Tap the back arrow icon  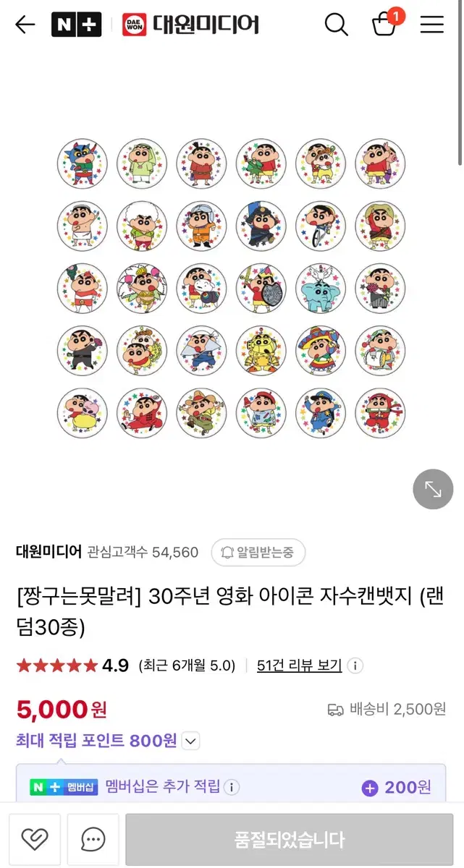point(25,25)
